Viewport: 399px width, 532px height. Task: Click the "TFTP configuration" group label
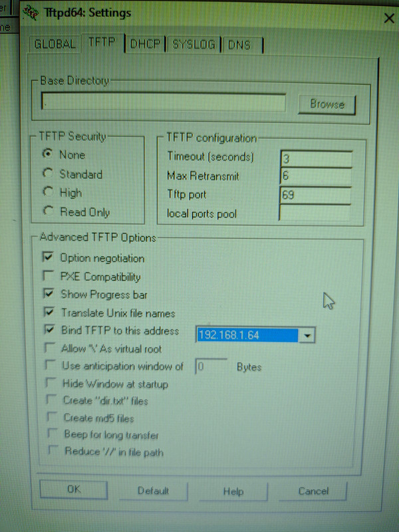pyautogui.click(x=211, y=138)
